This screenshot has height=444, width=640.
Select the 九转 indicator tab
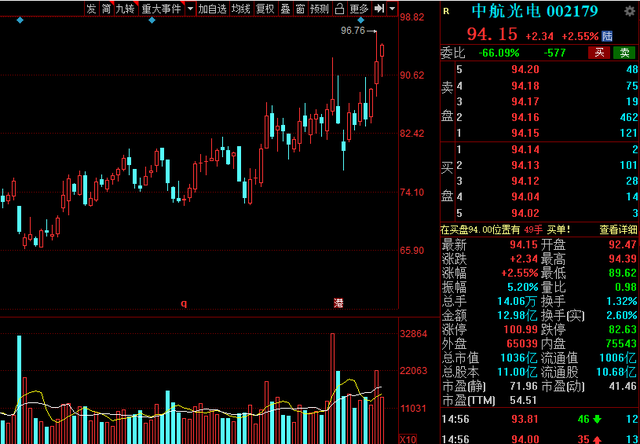(124, 9)
